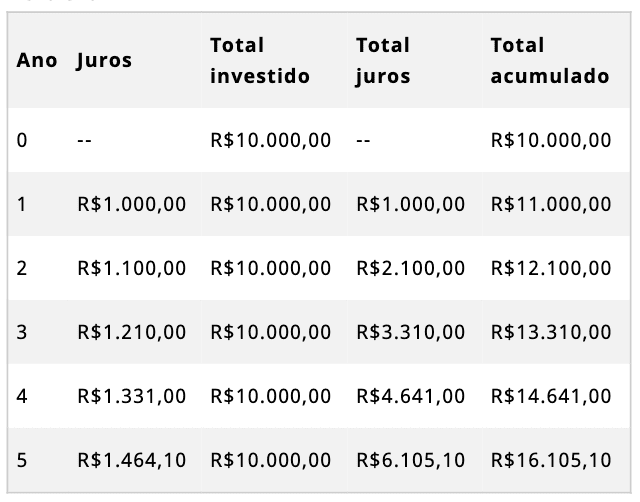
Task: Click the R$11.000,00 Total acumulado cell
Action: pos(551,204)
